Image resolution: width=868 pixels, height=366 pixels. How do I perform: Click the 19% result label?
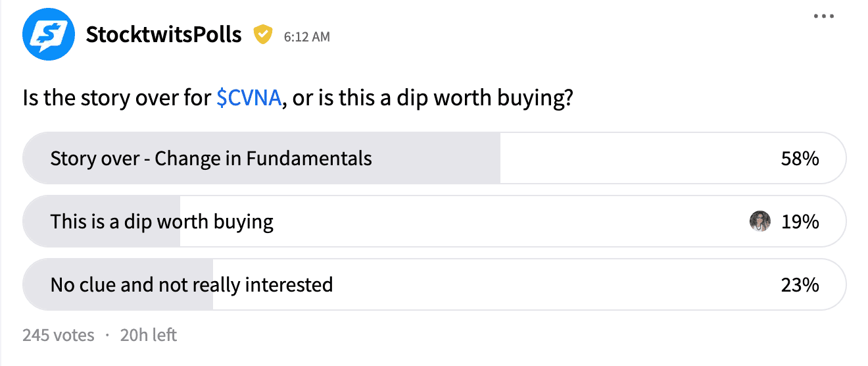pyautogui.click(x=800, y=222)
